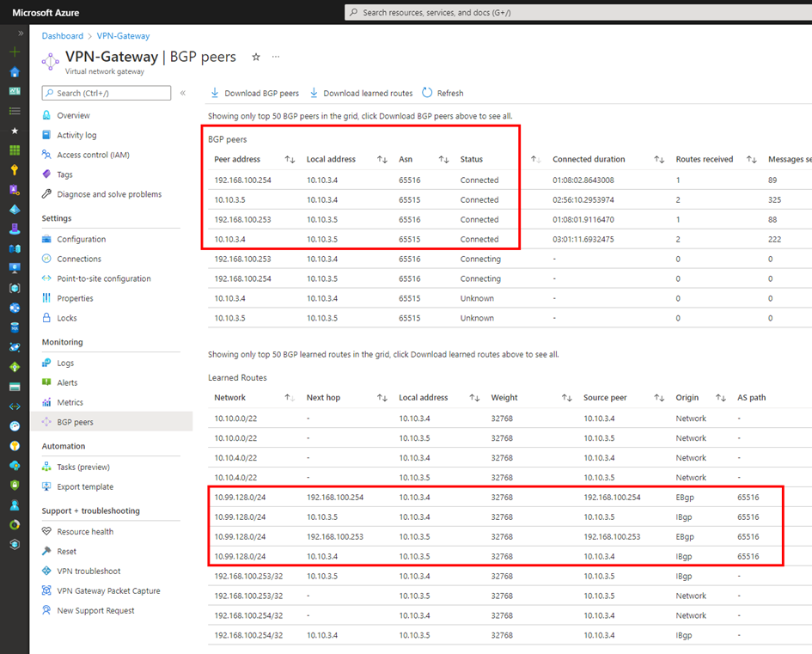Open the Reset menu item
This screenshot has width=812, height=654.
[66, 552]
